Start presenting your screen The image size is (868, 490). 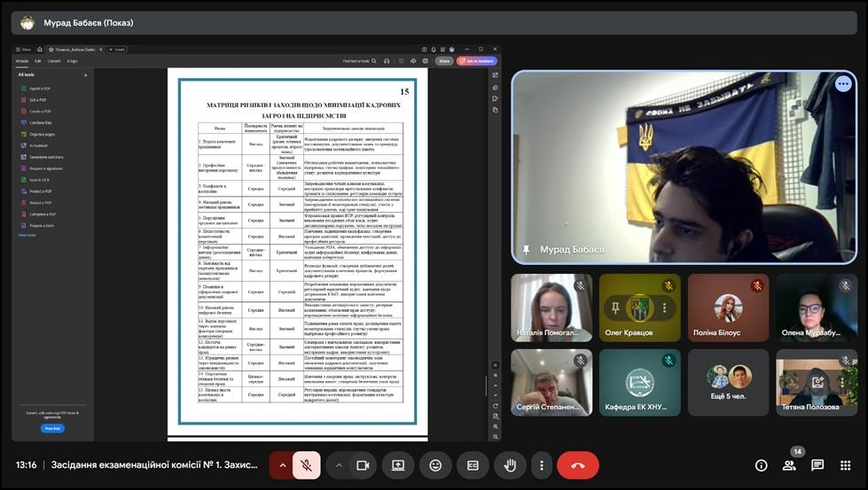click(398, 465)
